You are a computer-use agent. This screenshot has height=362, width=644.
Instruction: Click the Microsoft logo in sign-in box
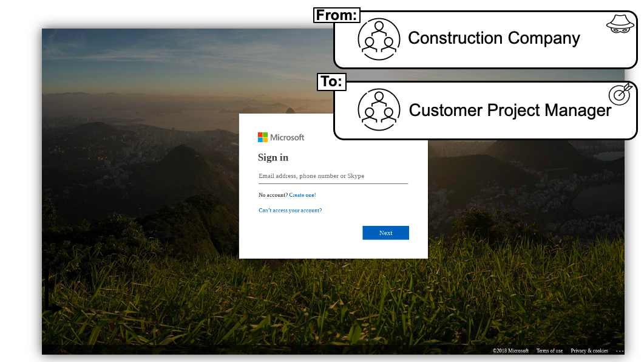click(281, 137)
